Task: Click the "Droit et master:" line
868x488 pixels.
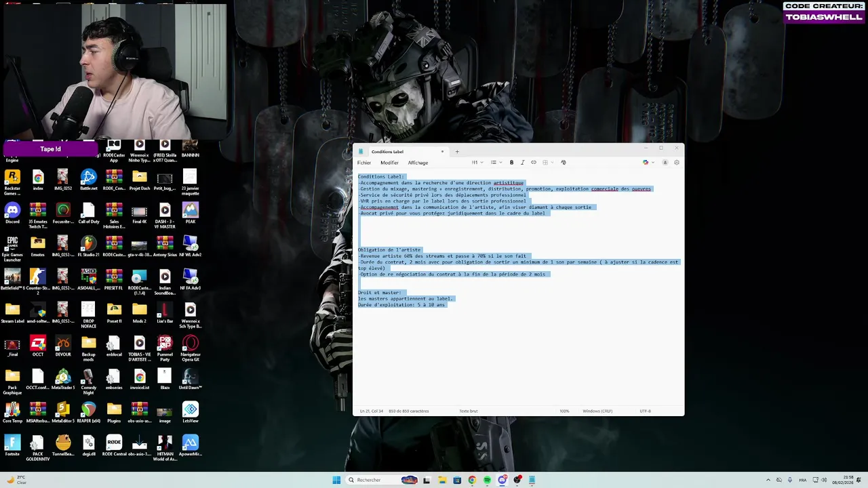Action: pos(380,293)
